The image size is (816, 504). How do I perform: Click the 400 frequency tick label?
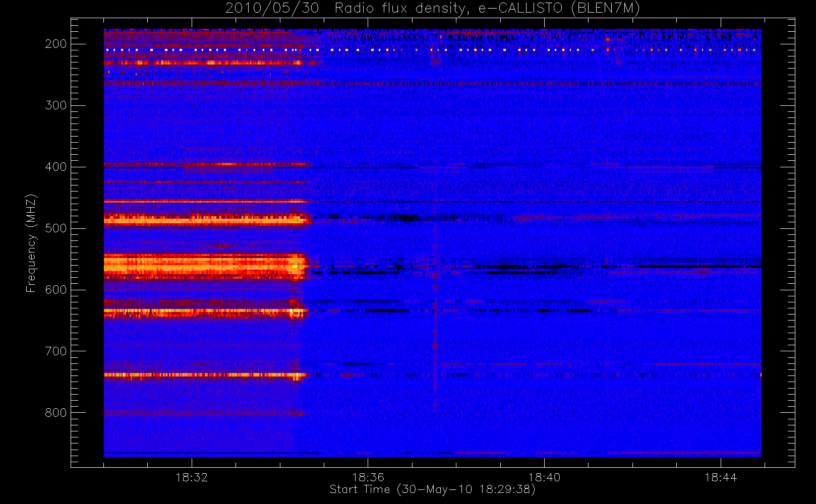55,167
